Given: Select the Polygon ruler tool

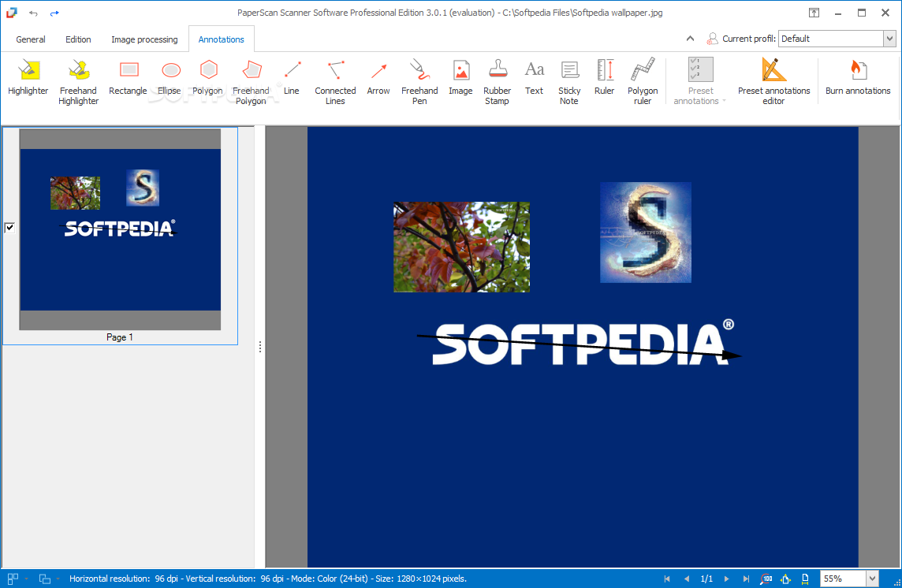Looking at the screenshot, I should 643,82.
